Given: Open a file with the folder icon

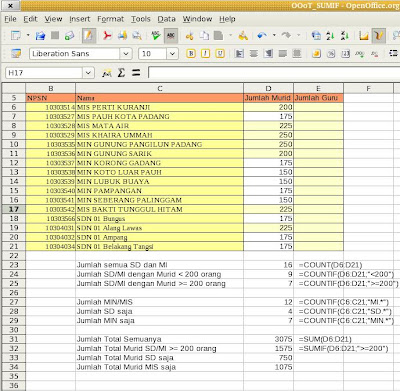Looking at the screenshot, I should point(40,35).
